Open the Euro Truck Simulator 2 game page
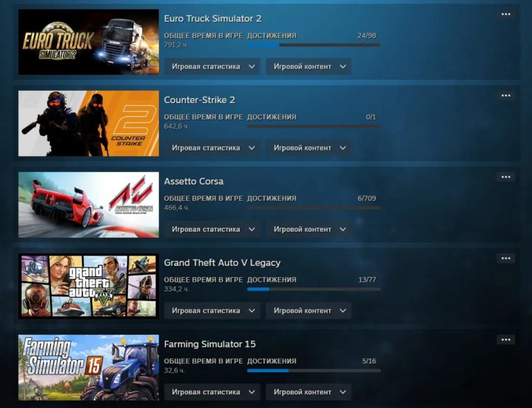The width and height of the screenshot is (532, 408). 212,18
